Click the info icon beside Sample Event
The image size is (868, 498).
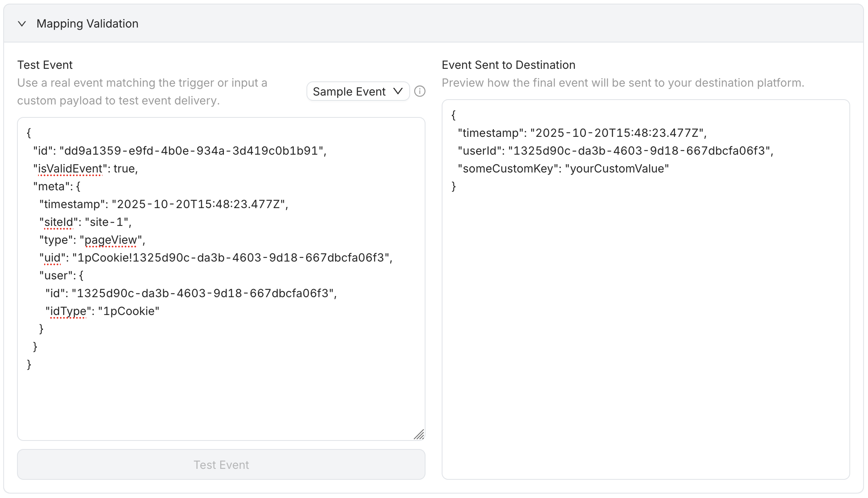coord(420,92)
